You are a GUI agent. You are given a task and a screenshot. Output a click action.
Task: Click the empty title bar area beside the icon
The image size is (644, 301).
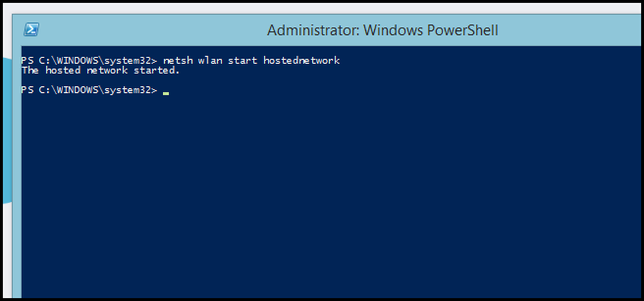pyautogui.click(x=152, y=30)
